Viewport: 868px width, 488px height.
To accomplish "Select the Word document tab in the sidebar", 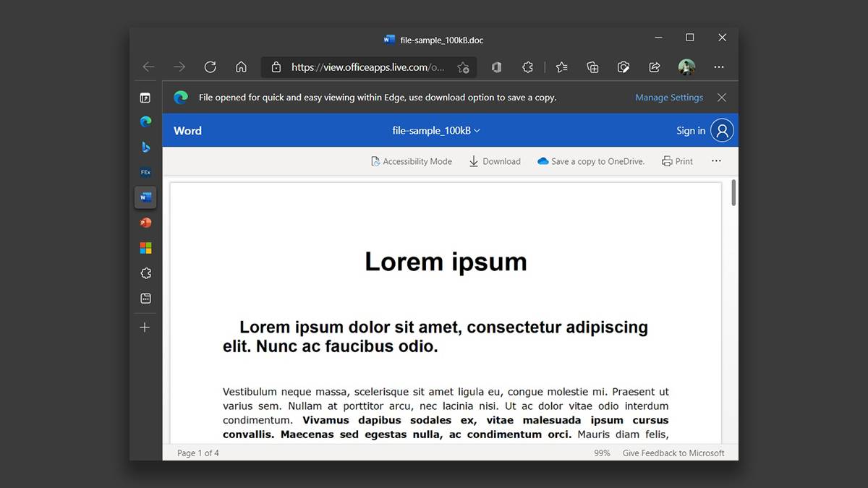I will tap(145, 197).
